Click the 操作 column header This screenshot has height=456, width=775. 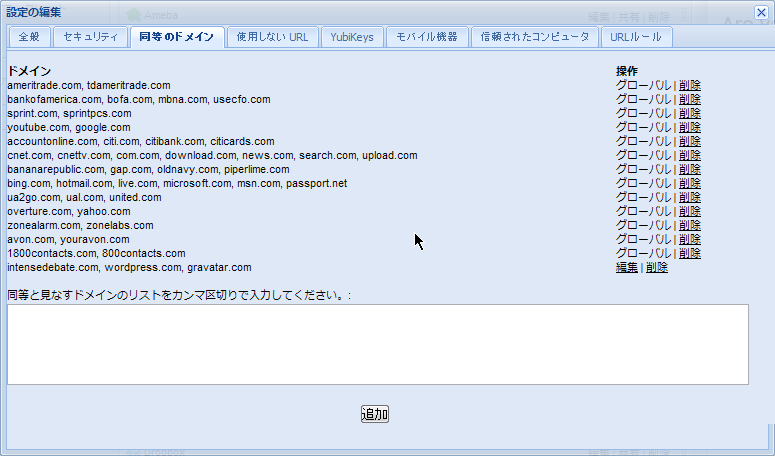point(627,71)
